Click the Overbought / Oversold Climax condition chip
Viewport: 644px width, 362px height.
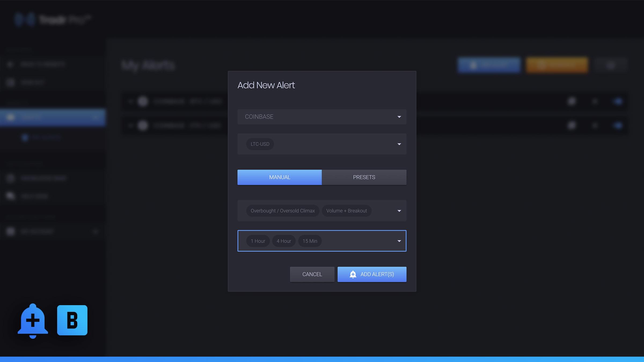coord(282,211)
